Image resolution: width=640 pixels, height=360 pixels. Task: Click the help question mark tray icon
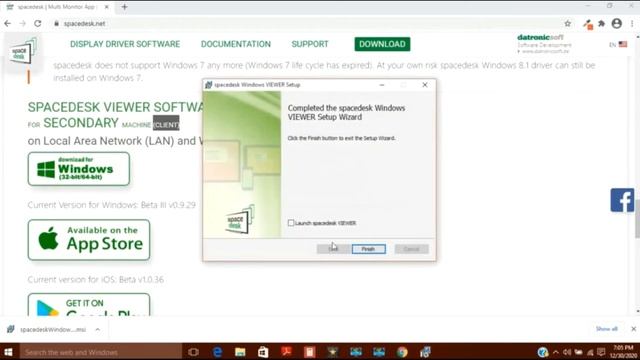[x=542, y=352]
